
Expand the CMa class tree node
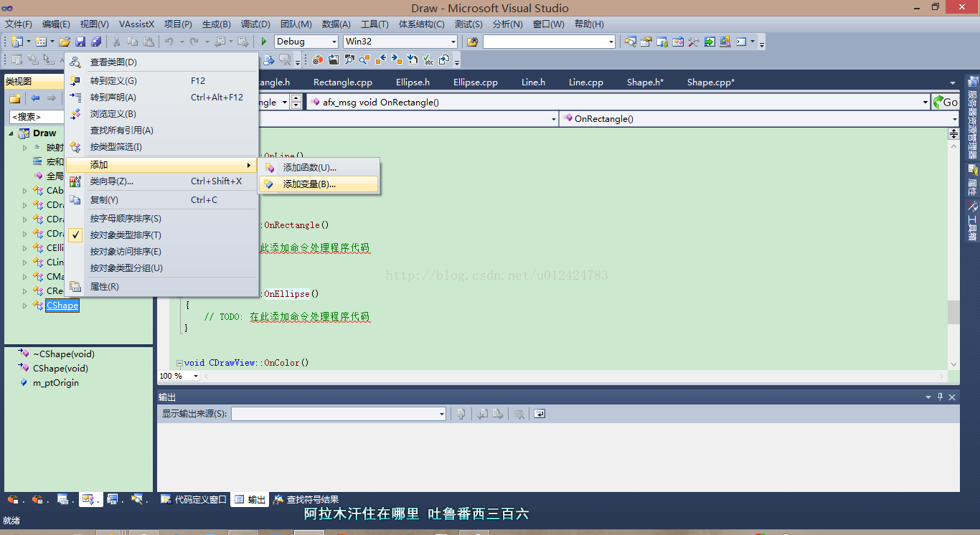[24, 277]
